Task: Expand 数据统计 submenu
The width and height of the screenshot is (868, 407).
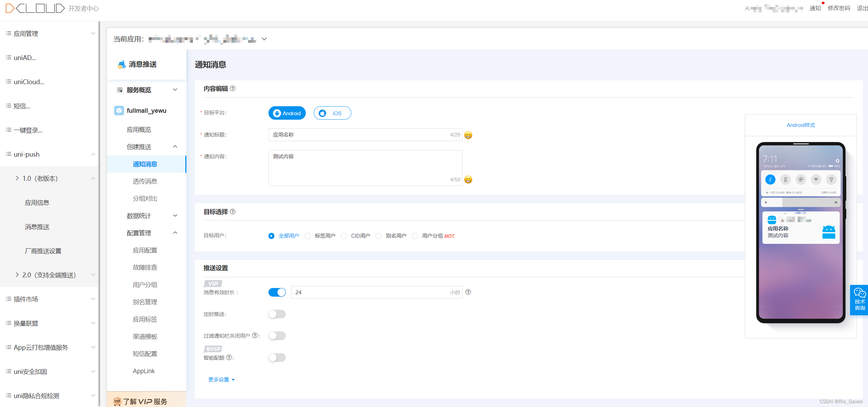Action: click(x=175, y=216)
